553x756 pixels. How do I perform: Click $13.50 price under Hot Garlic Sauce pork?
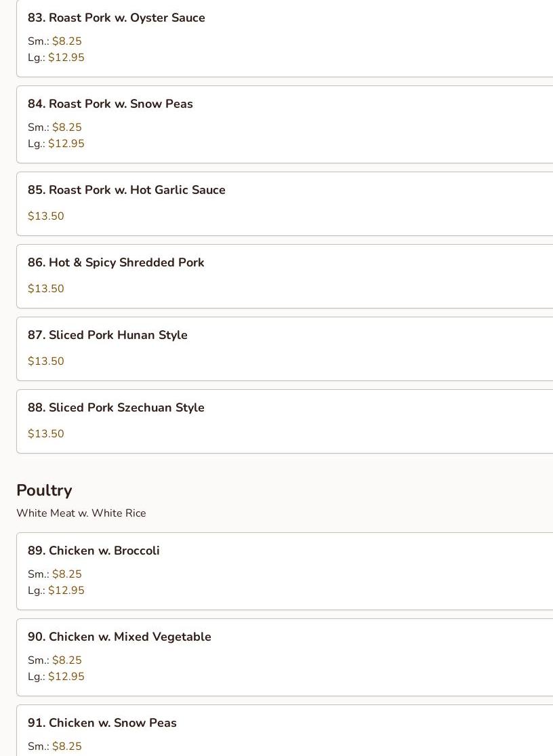point(46,216)
